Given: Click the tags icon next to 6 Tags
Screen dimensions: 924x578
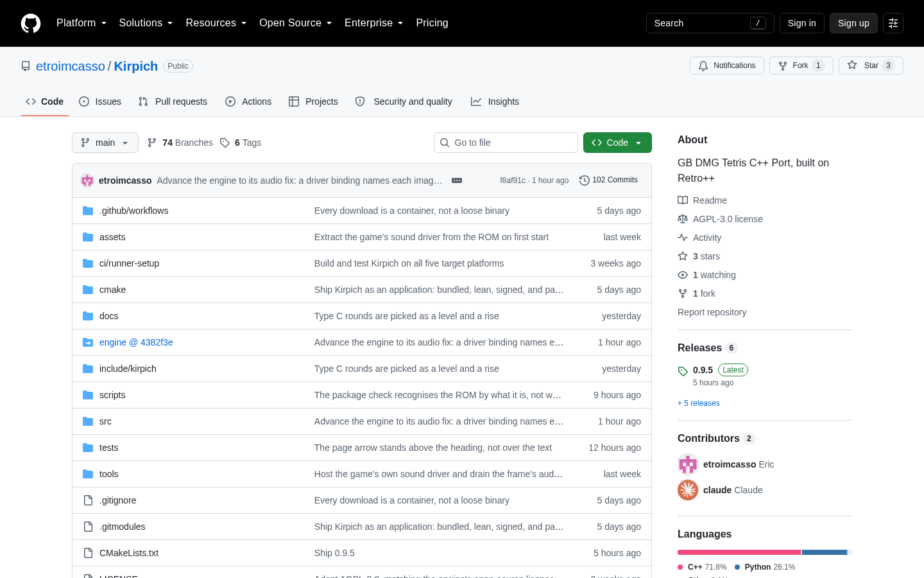Looking at the screenshot, I should (x=225, y=143).
